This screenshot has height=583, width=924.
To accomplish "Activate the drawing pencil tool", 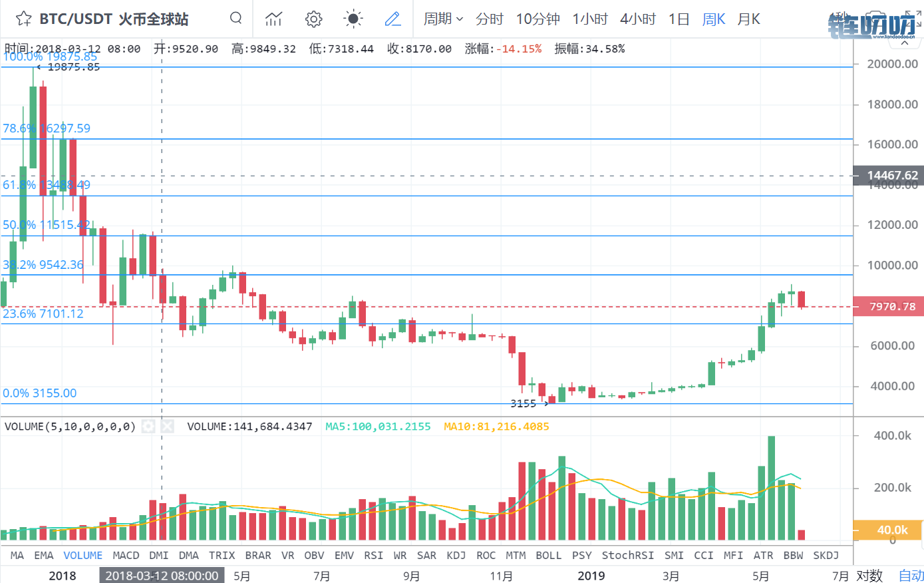I will tap(393, 19).
